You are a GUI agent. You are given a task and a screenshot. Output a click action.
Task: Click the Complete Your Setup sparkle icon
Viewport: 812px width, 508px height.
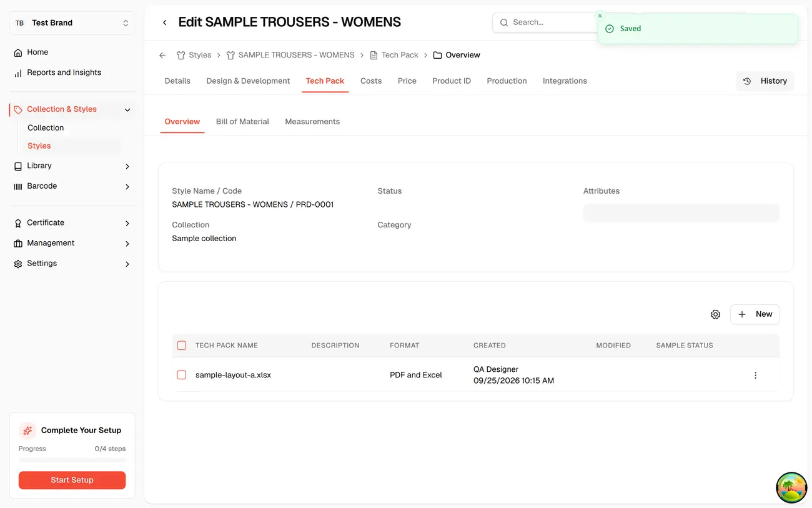click(x=27, y=431)
